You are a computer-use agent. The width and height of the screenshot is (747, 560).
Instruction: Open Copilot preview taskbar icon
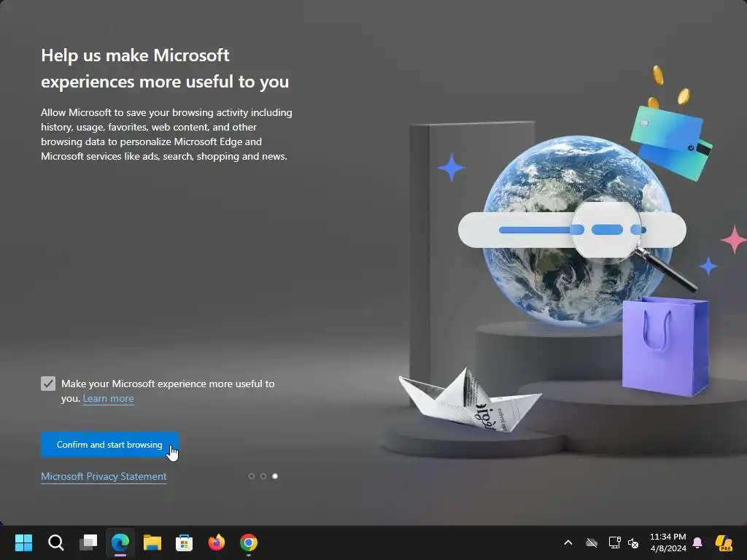tap(724, 542)
